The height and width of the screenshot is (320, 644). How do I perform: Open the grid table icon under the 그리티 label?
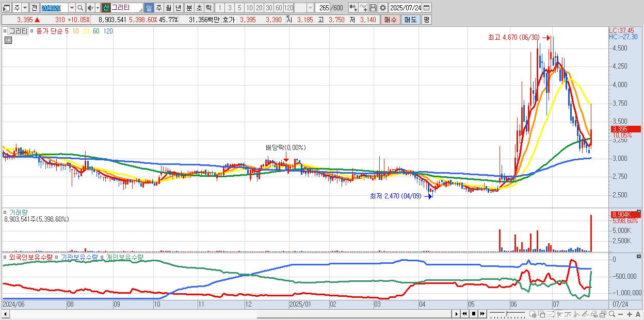click(x=8, y=40)
